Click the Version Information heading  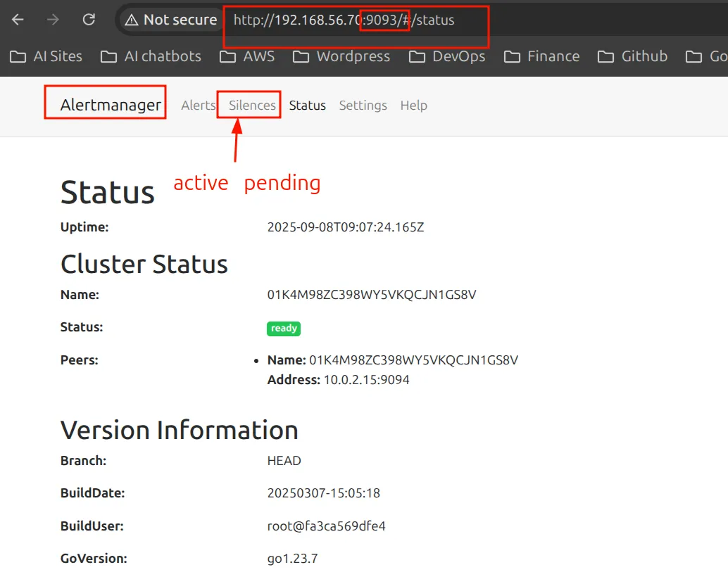180,430
